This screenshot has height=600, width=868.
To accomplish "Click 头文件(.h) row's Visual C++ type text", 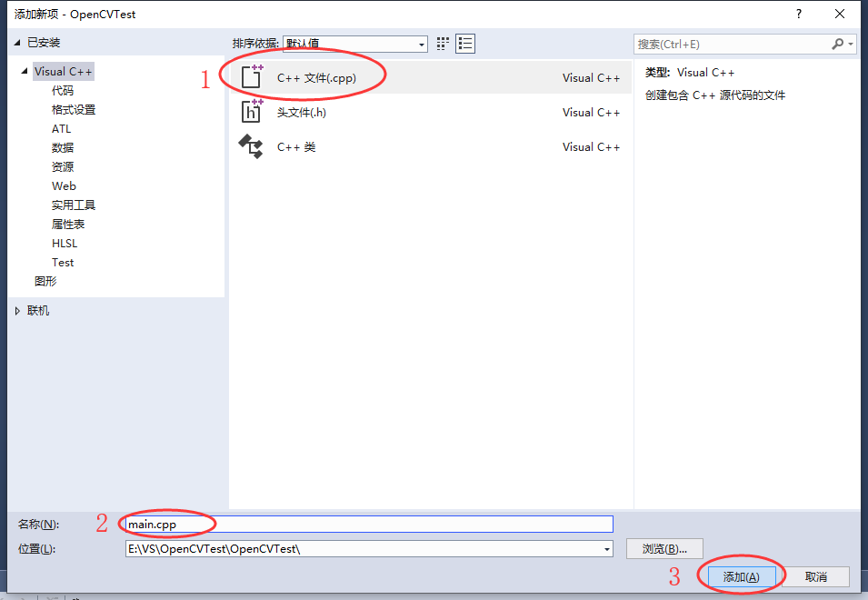I will click(x=591, y=113).
